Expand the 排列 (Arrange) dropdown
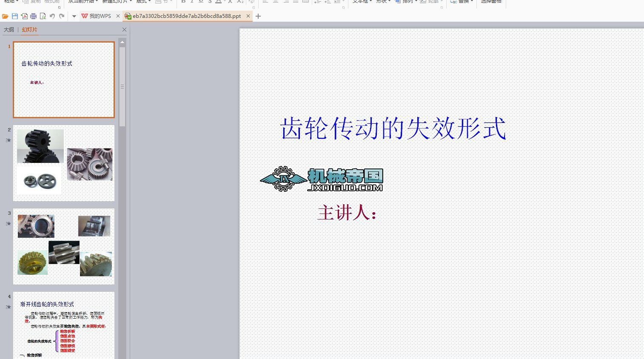Image resolution: width=644 pixels, height=359 pixels. point(407,1)
